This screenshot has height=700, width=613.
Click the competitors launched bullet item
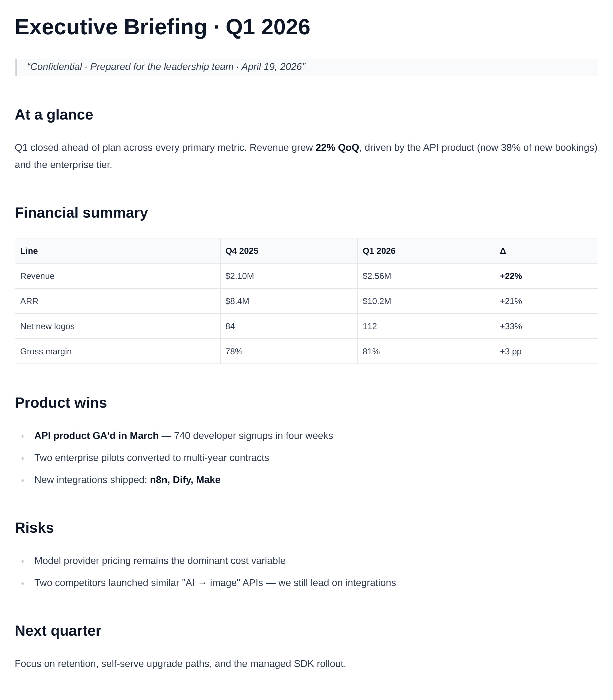(x=215, y=583)
